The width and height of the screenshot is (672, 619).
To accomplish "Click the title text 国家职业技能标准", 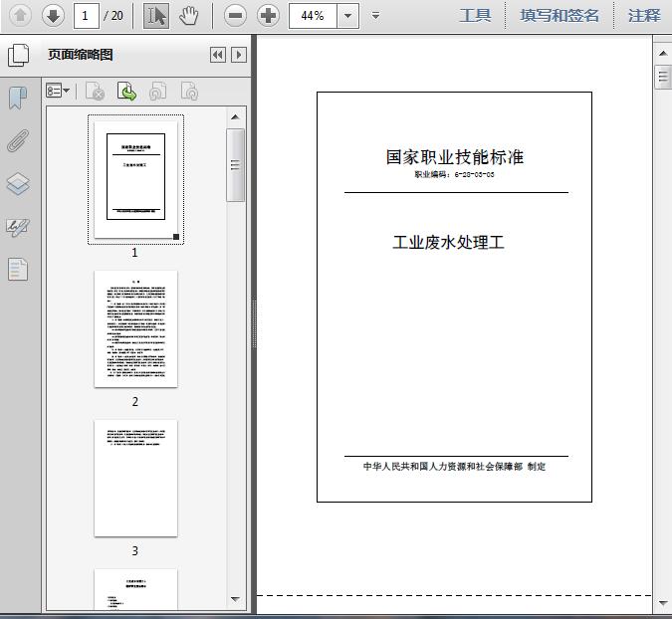I will point(455,157).
